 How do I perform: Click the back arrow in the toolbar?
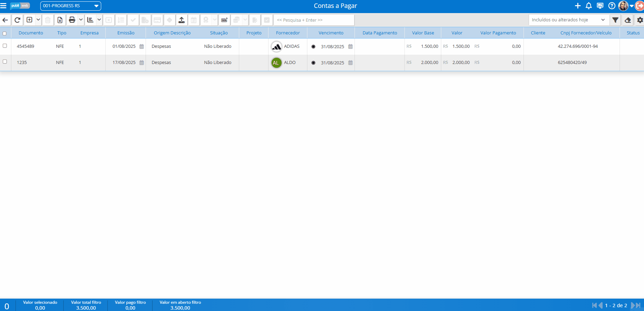(5, 20)
